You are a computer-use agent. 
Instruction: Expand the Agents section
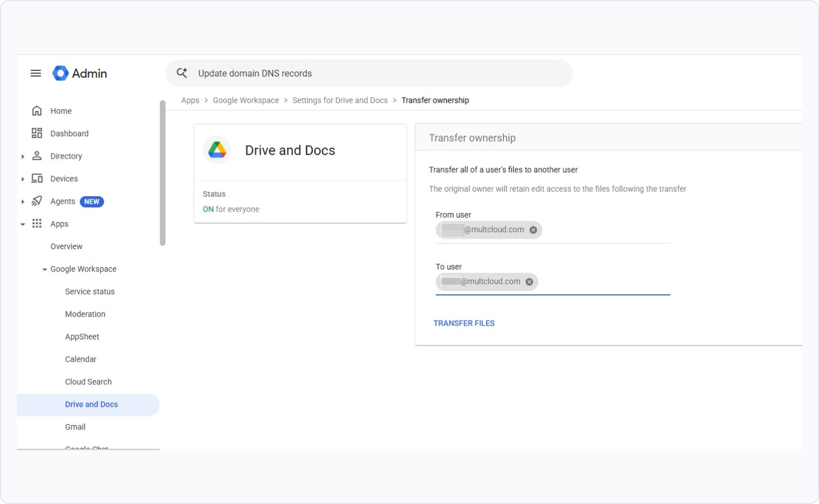pos(22,201)
